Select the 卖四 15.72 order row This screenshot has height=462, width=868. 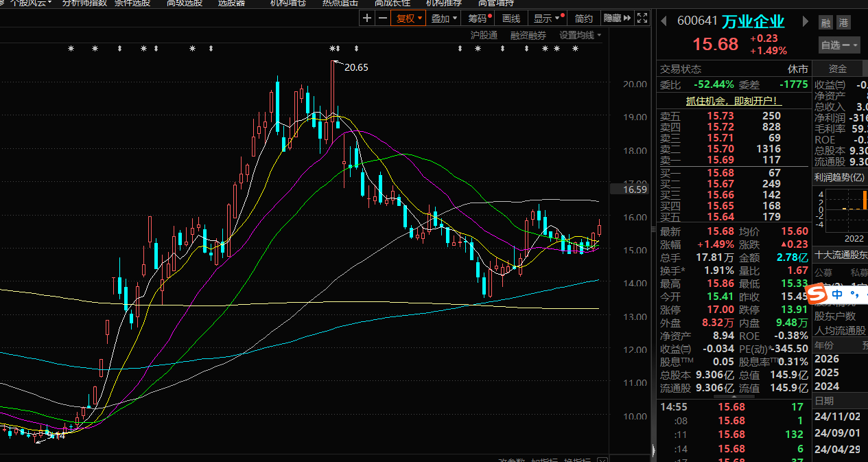pos(734,127)
